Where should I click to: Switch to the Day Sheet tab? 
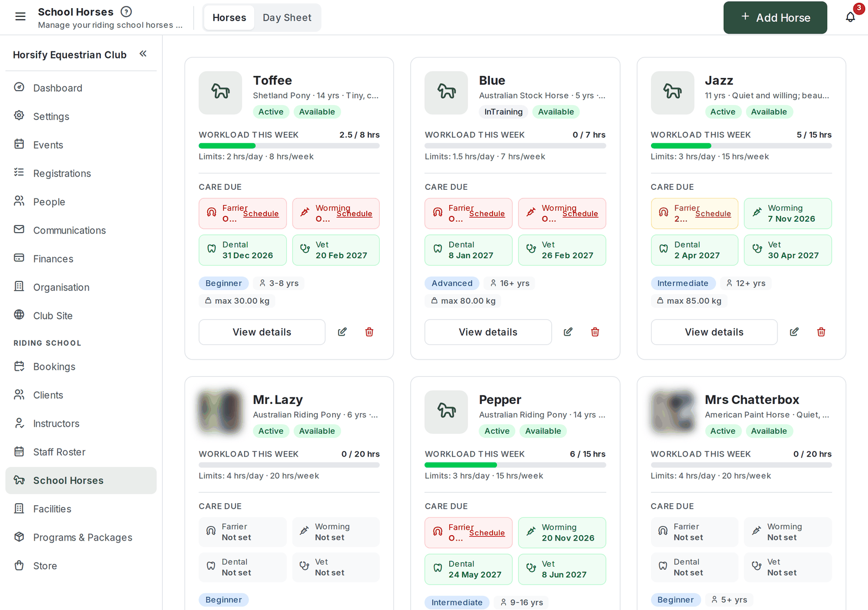click(287, 17)
